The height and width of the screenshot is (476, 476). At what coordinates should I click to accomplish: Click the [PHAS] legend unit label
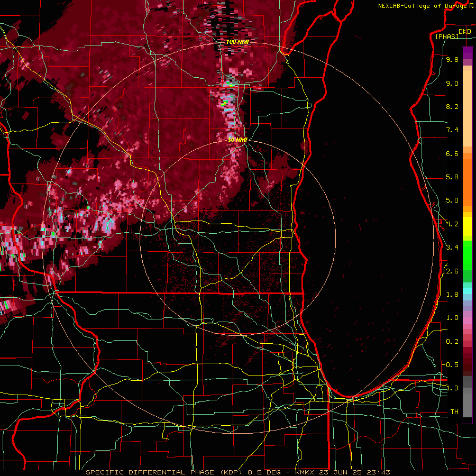pyautogui.click(x=447, y=36)
